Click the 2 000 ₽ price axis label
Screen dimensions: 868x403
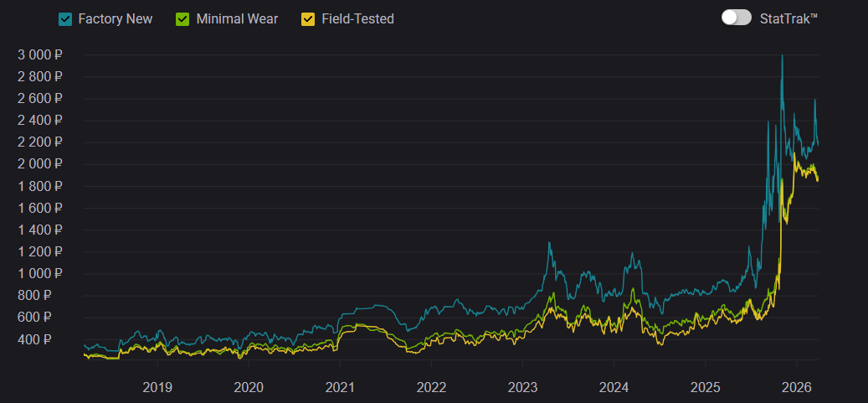tap(40, 164)
